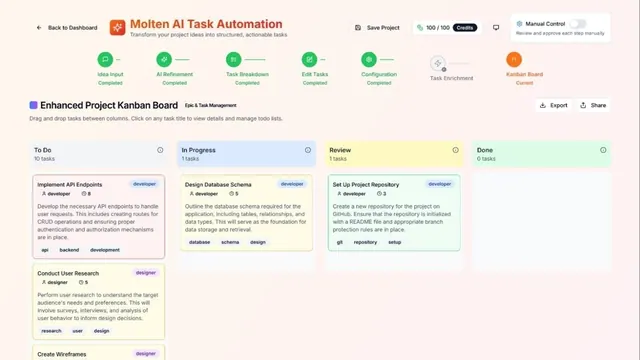Click the Epic & Task Management label

pos(211,105)
